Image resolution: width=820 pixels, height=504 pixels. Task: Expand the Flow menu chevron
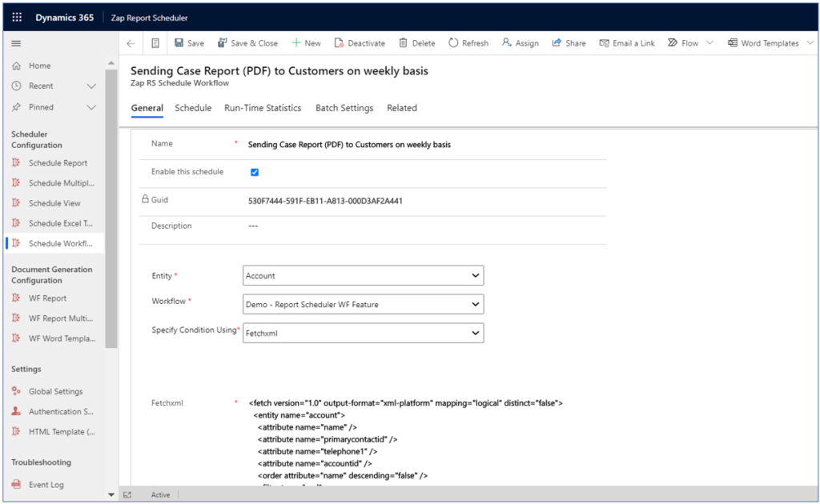tap(709, 43)
